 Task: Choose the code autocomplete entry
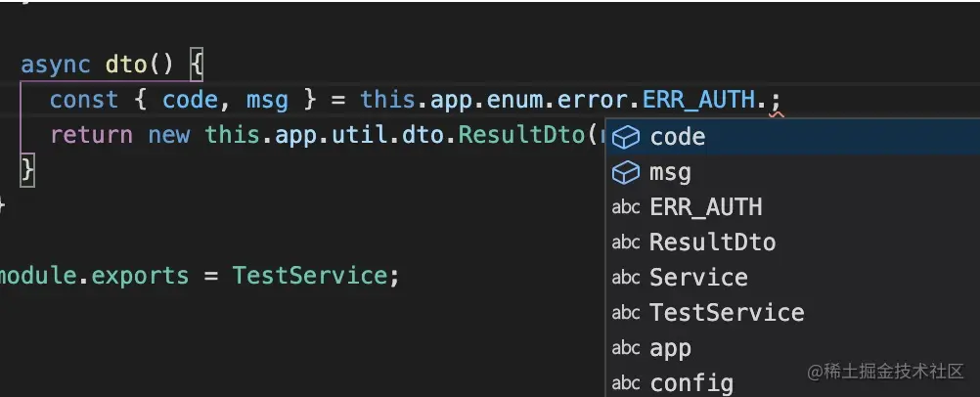tap(792, 137)
